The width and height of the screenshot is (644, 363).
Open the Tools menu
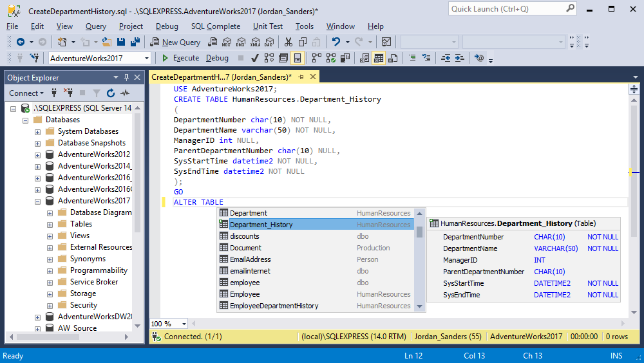pyautogui.click(x=305, y=26)
